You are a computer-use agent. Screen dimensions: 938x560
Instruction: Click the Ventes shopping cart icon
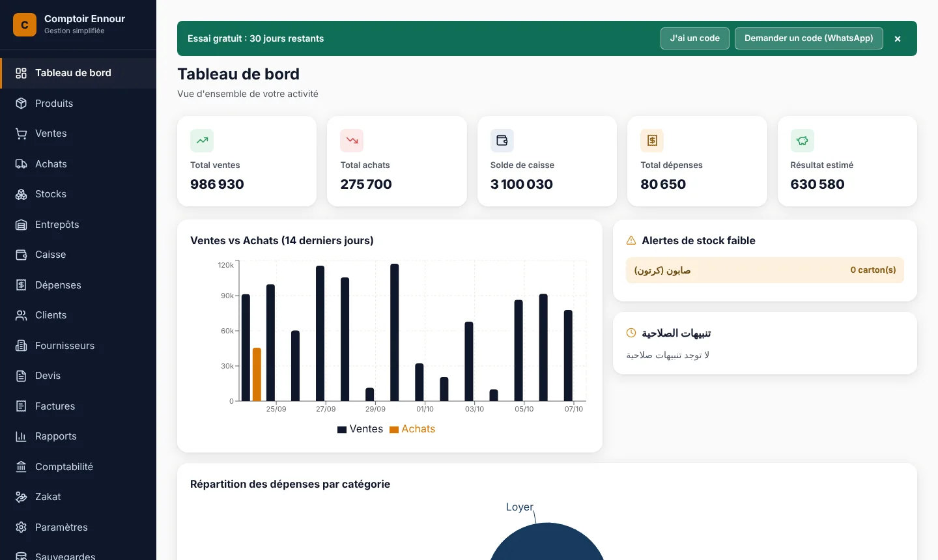pos(21,133)
